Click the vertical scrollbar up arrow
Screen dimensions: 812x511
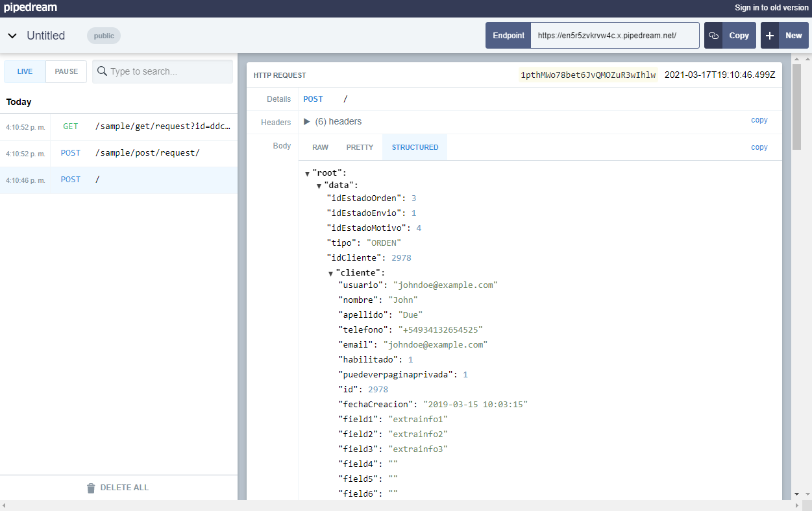(796, 59)
